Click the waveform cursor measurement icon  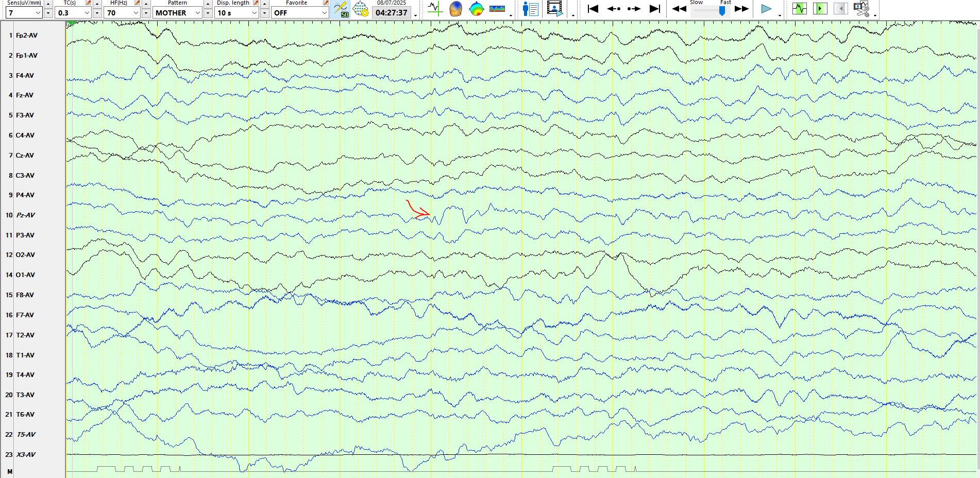[435, 9]
